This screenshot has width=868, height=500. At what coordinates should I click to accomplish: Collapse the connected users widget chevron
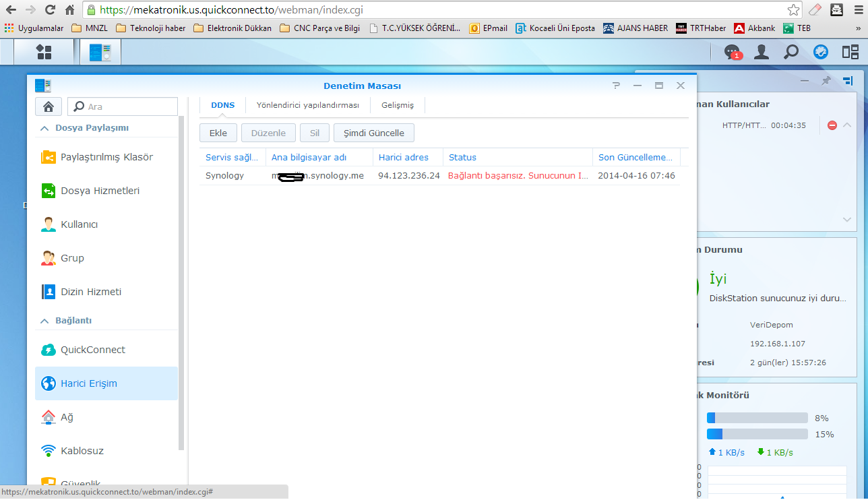(x=847, y=125)
